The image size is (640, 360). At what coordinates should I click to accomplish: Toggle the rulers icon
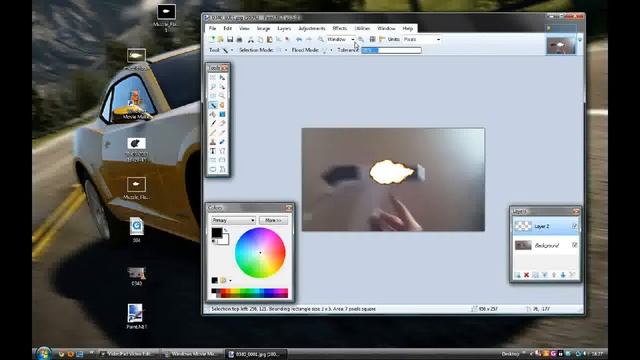(x=382, y=40)
